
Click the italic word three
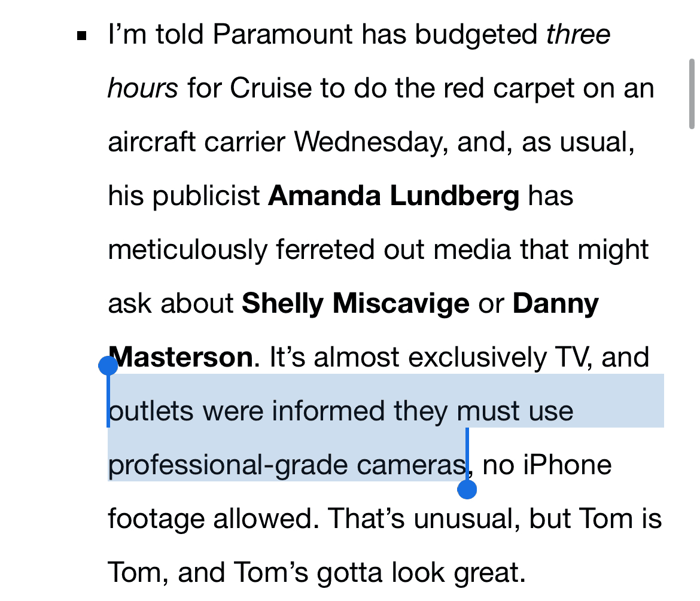click(x=578, y=35)
